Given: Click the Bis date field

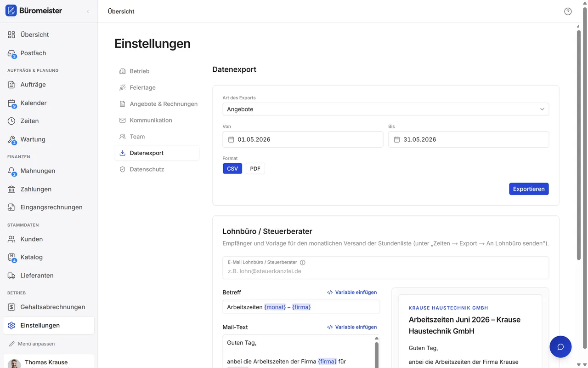Looking at the screenshot, I should [469, 139].
